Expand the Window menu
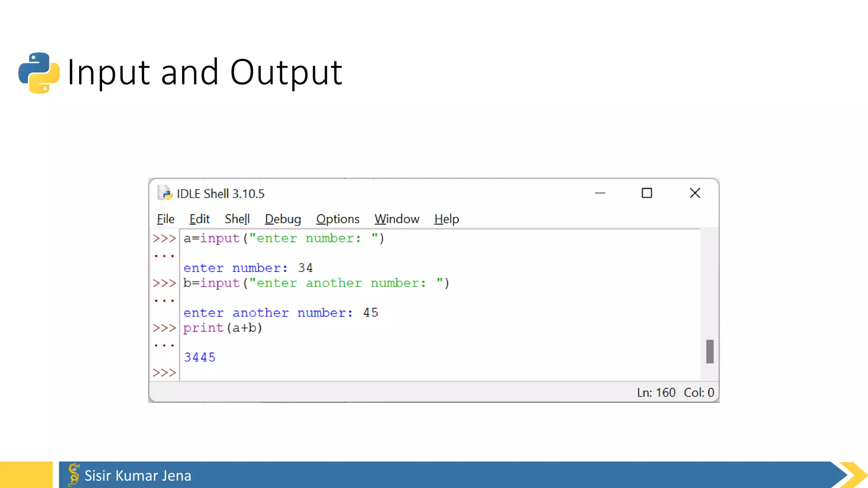The width and height of the screenshot is (868, 488). pyautogui.click(x=397, y=219)
